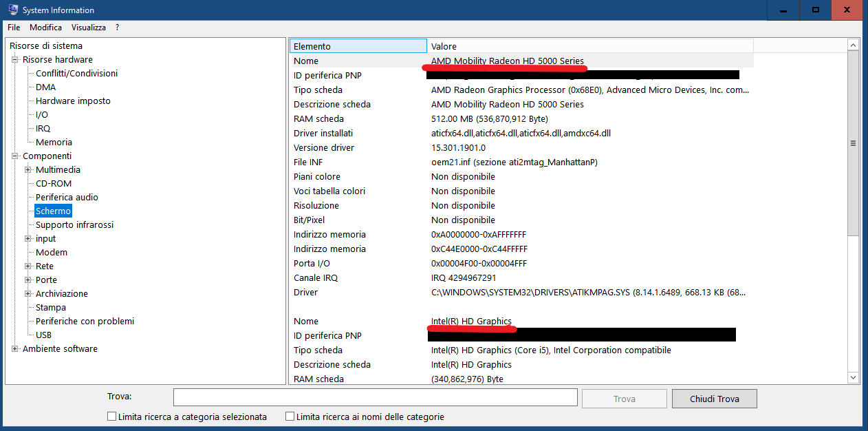The image size is (868, 431).
Task: Select the IRQ tree item
Action: (43, 129)
